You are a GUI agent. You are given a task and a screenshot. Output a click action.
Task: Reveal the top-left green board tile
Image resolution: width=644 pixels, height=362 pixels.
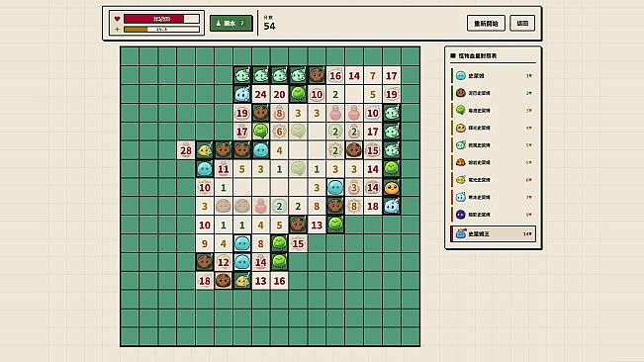tap(130, 56)
